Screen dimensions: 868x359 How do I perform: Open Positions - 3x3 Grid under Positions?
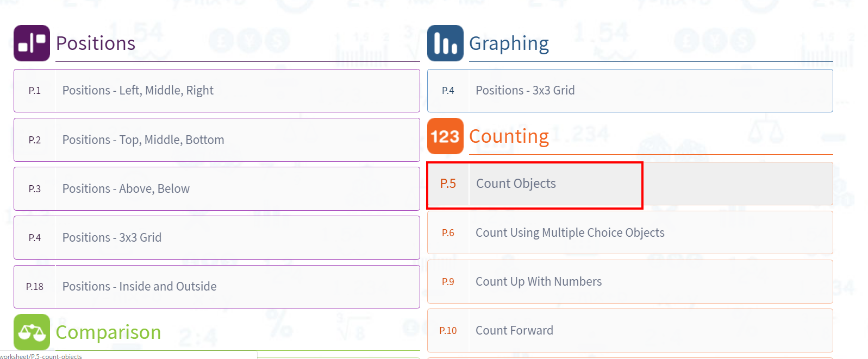click(x=112, y=238)
